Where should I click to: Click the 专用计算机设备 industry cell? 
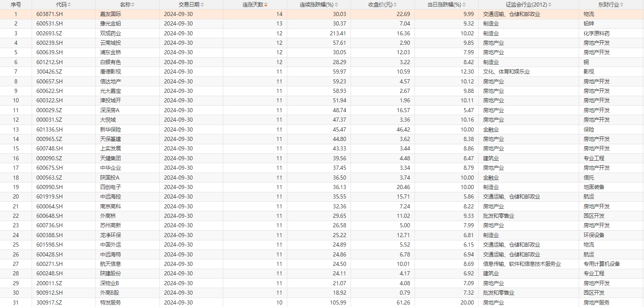pyautogui.click(x=602, y=264)
